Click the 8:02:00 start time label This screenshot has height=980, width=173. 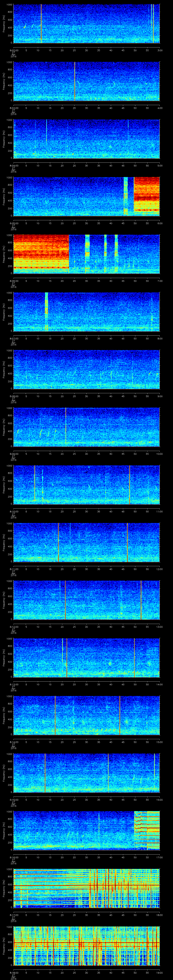(14, 50)
